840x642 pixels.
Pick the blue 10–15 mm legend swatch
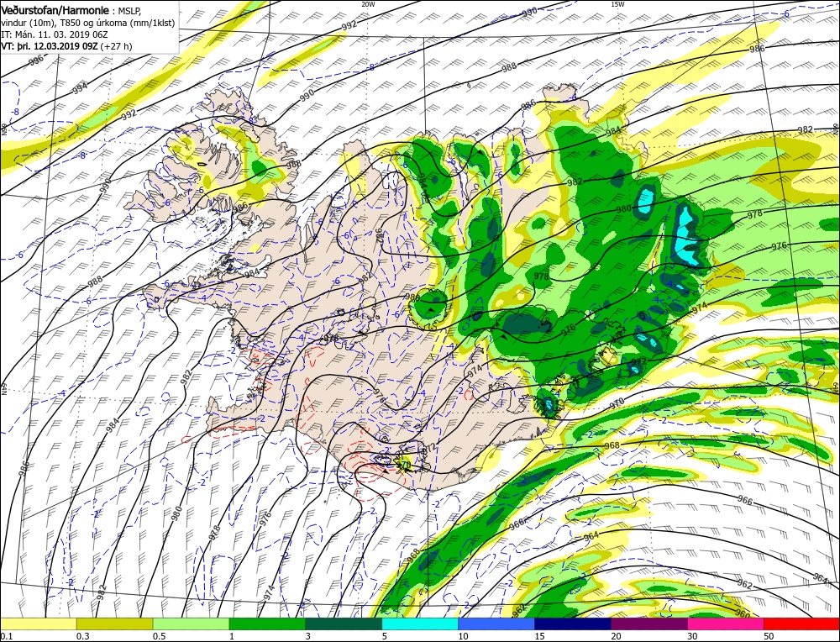click(496, 624)
